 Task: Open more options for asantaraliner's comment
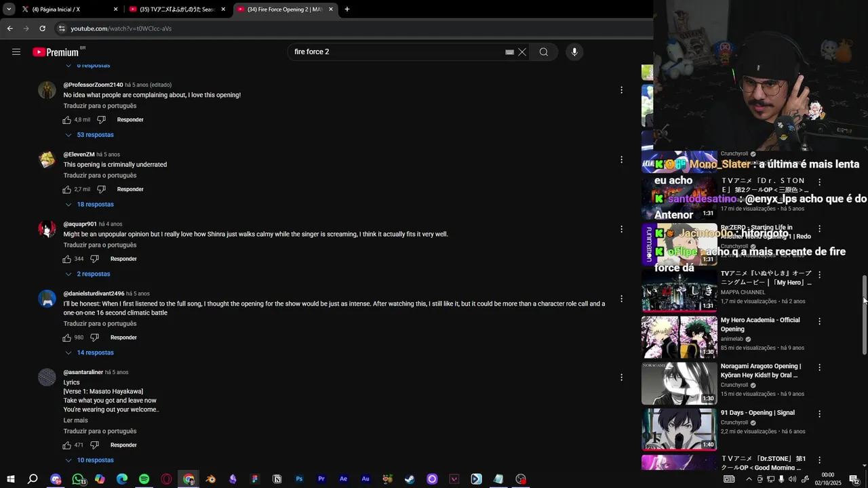621,378
